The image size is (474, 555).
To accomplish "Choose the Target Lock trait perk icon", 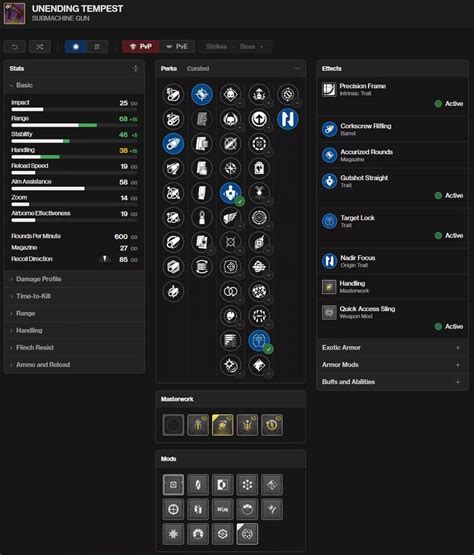I will tap(259, 341).
